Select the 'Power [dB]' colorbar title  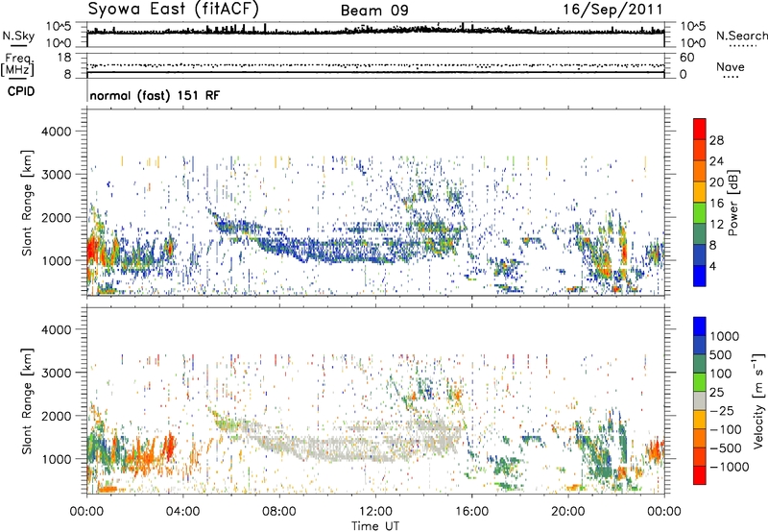pos(732,204)
